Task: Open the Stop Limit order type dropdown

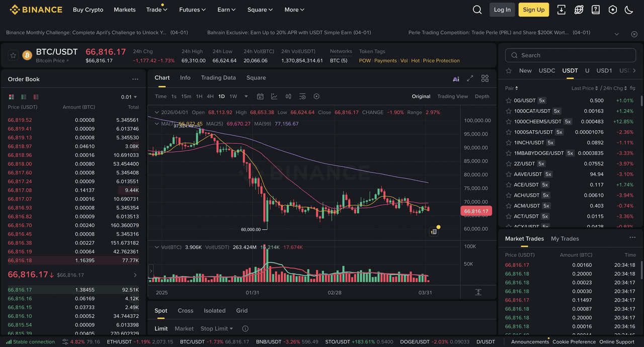Action: pos(217,328)
